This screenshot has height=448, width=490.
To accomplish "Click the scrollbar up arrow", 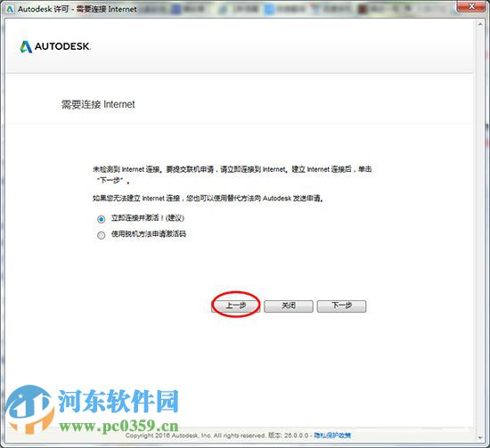I will 480,24.
